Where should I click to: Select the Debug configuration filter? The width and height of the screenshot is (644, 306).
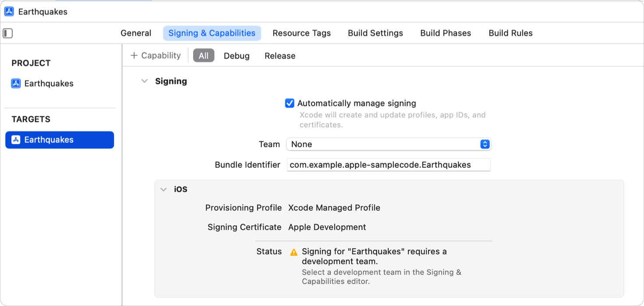237,56
